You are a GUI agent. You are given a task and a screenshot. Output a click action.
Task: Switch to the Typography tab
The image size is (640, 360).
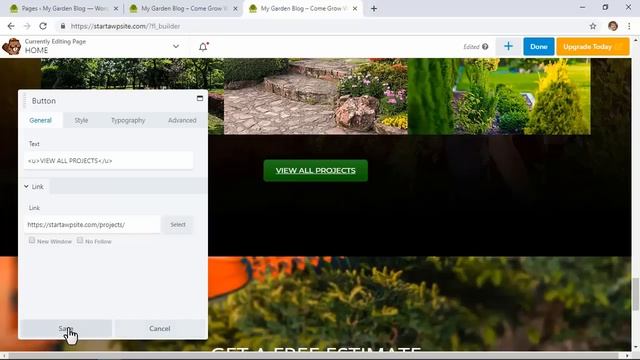(x=128, y=120)
